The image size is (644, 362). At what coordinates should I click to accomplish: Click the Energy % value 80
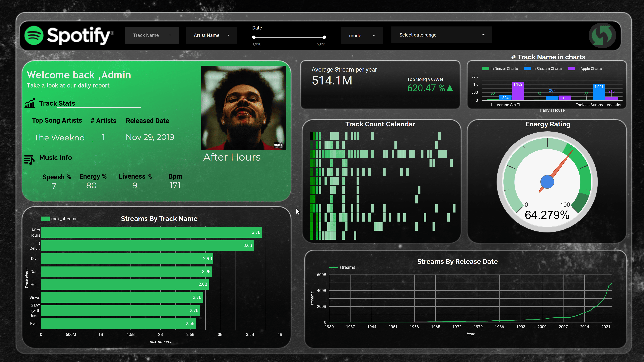pyautogui.click(x=91, y=186)
